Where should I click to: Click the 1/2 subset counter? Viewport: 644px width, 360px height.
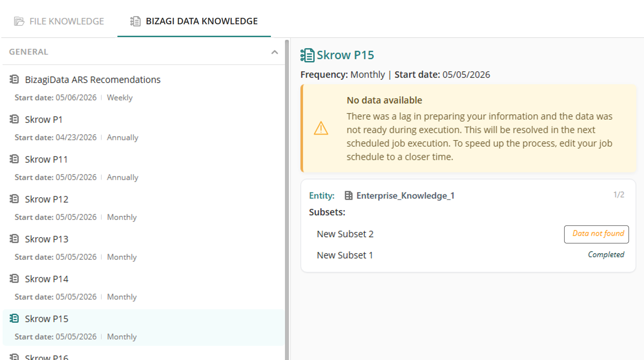click(x=619, y=195)
